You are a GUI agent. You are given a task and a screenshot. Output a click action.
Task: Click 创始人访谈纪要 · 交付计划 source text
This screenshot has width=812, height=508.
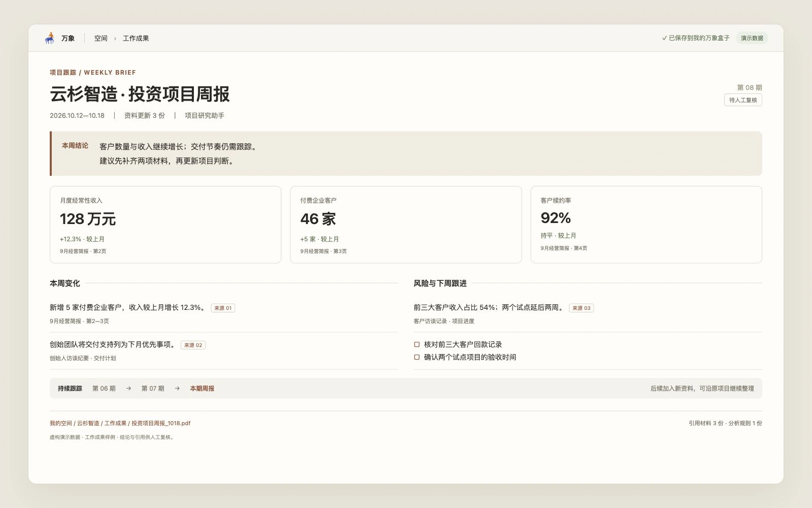(x=83, y=358)
